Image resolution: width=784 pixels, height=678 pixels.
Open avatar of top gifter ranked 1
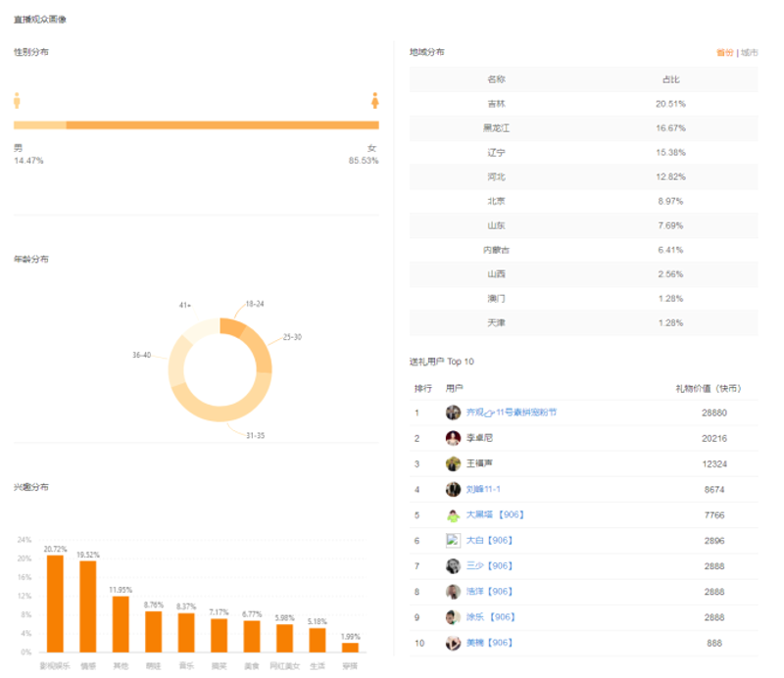click(453, 412)
